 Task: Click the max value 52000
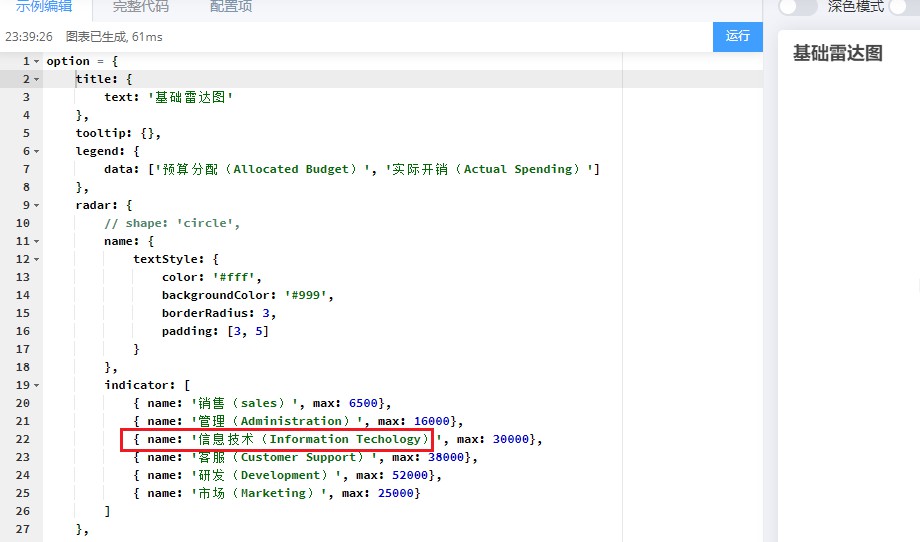pos(410,475)
